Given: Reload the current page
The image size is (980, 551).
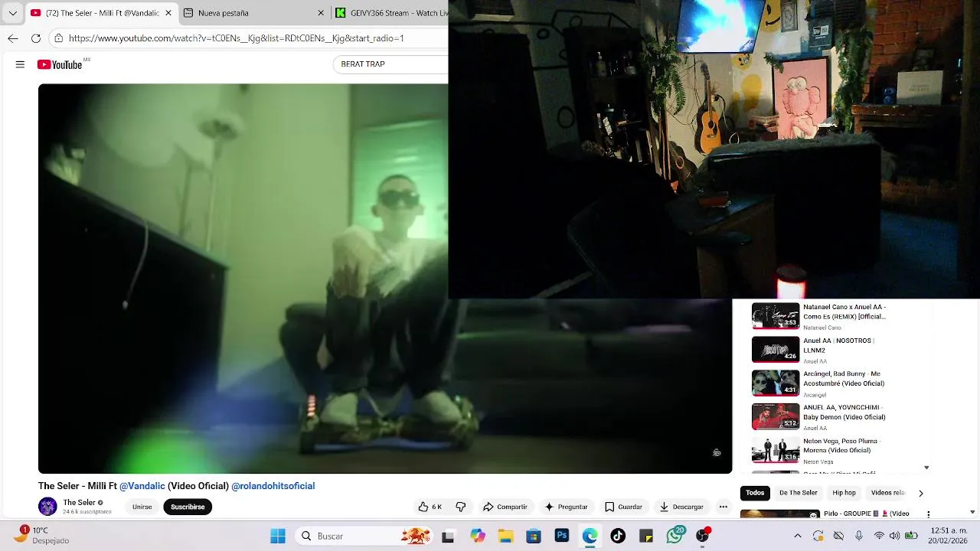Looking at the screenshot, I should tap(36, 38).
